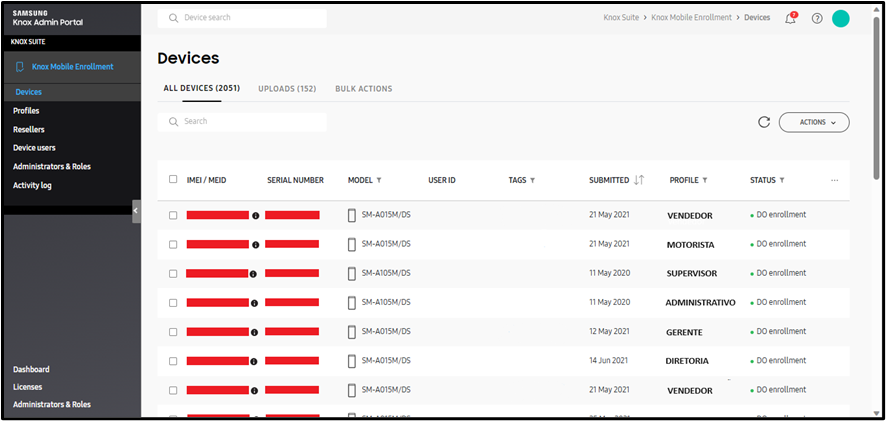Open the help question mark icon

click(x=816, y=18)
